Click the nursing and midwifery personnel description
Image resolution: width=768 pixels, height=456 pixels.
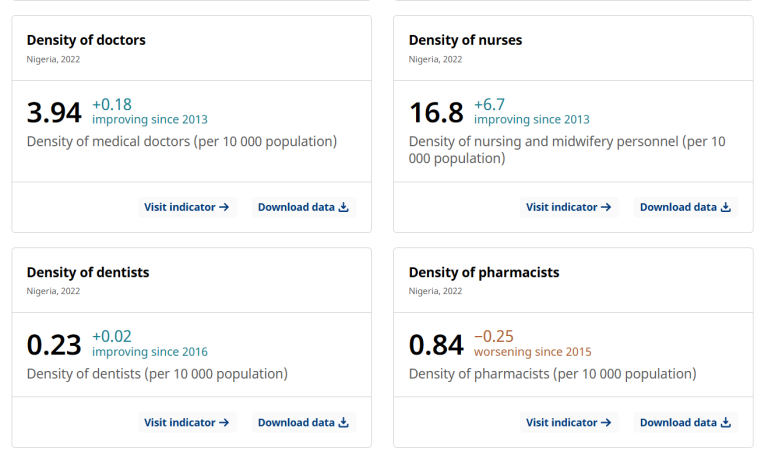click(x=567, y=150)
